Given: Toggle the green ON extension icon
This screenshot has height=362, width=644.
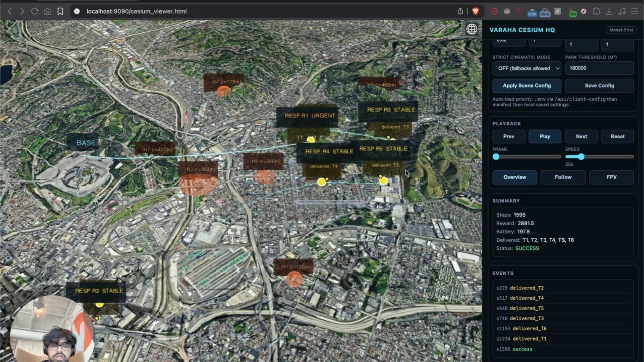Looking at the screenshot, I should coord(572,12).
